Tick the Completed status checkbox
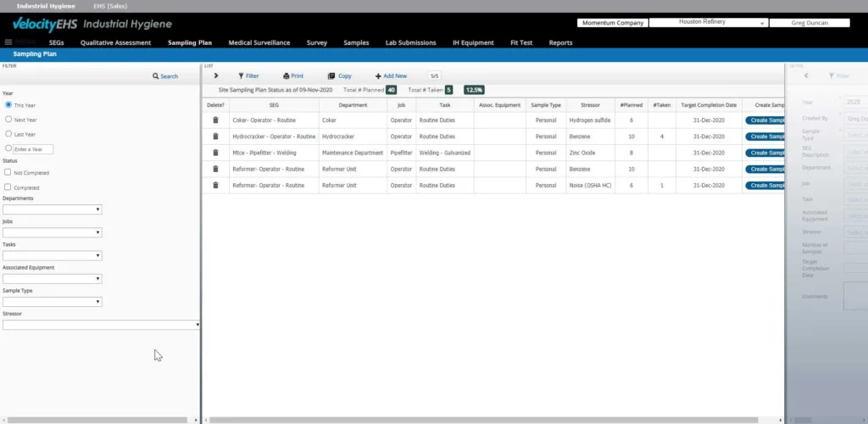 (x=8, y=187)
